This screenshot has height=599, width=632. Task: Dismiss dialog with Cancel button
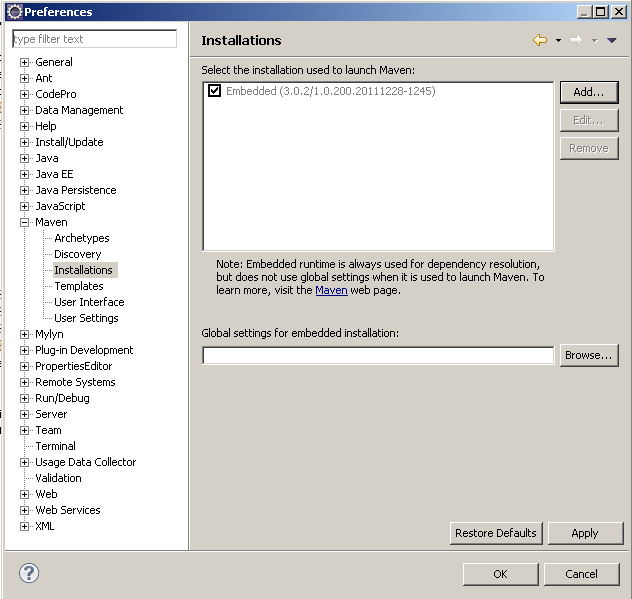coord(582,574)
